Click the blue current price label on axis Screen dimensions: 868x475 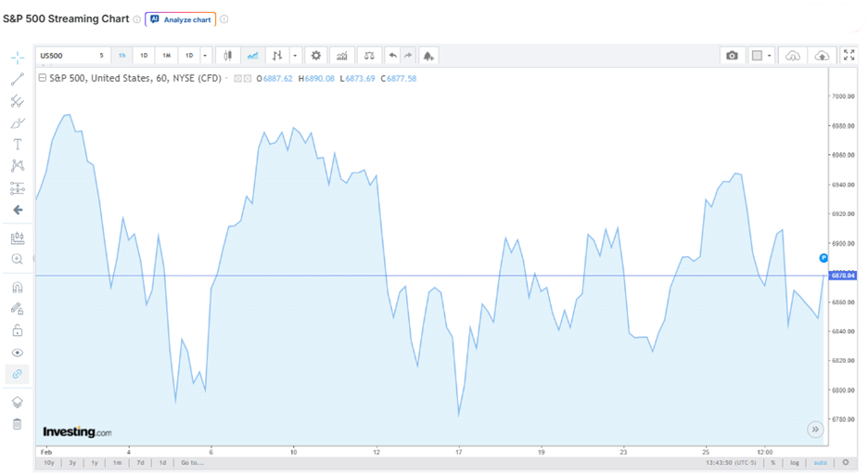click(842, 276)
